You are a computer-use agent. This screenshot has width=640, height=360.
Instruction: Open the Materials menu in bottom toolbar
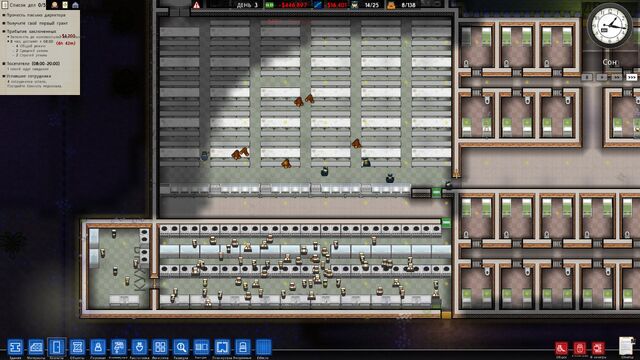point(36,347)
